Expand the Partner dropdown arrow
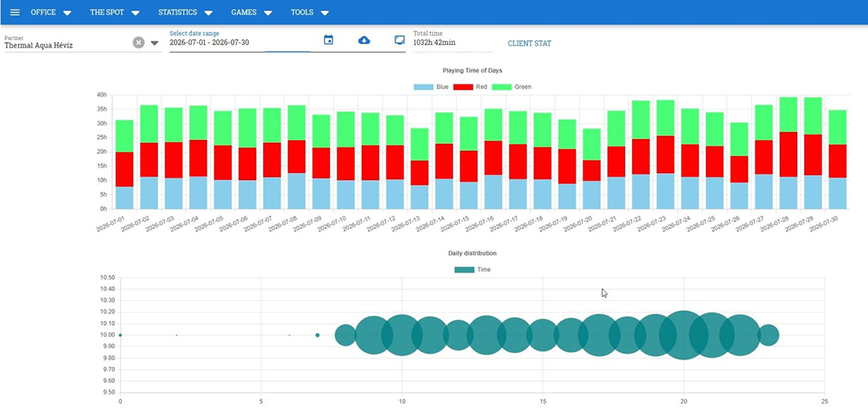Image resolution: width=868 pixels, height=416 pixels. tap(154, 44)
